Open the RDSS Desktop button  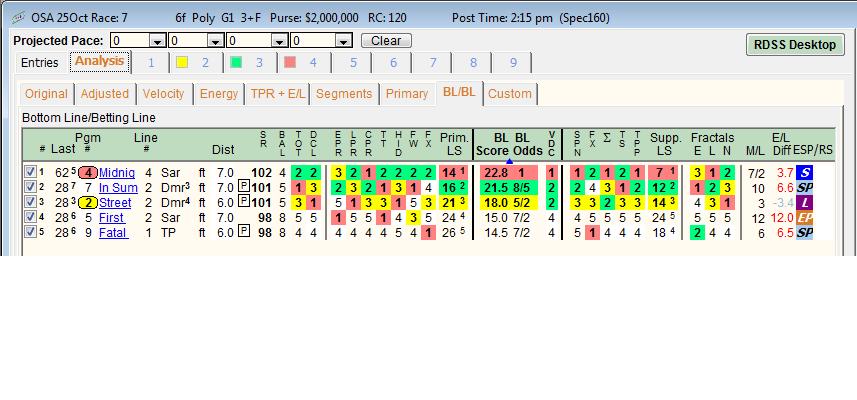click(x=795, y=45)
